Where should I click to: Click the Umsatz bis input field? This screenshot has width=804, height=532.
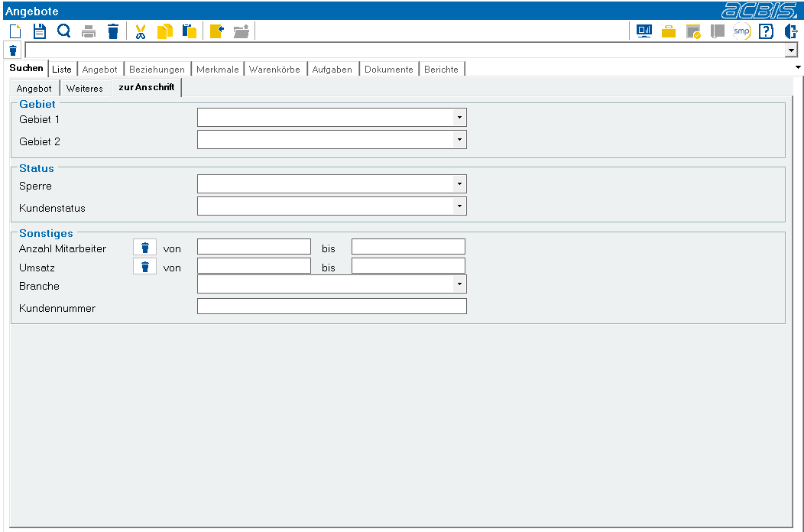408,266
